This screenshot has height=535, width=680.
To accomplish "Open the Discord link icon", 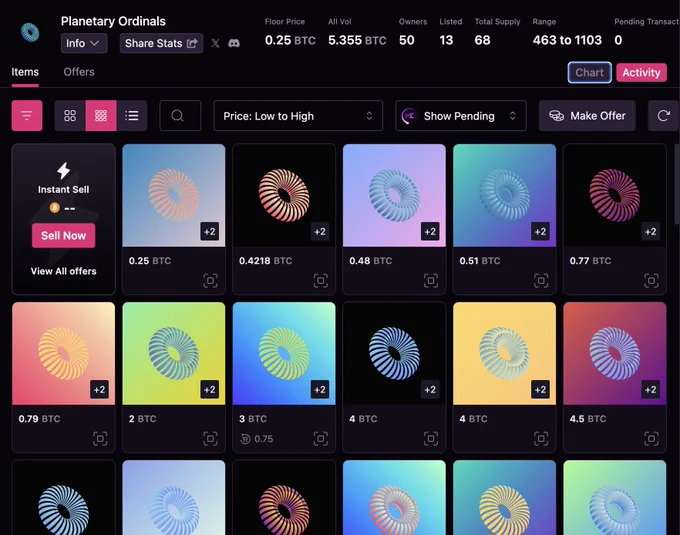I will (x=234, y=43).
